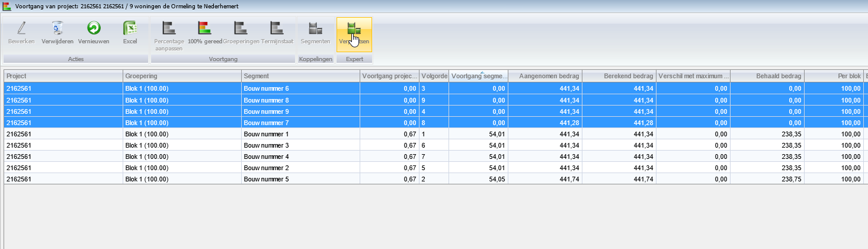Click the Behaald bedrag column header
868x249 pixels.
(767, 76)
